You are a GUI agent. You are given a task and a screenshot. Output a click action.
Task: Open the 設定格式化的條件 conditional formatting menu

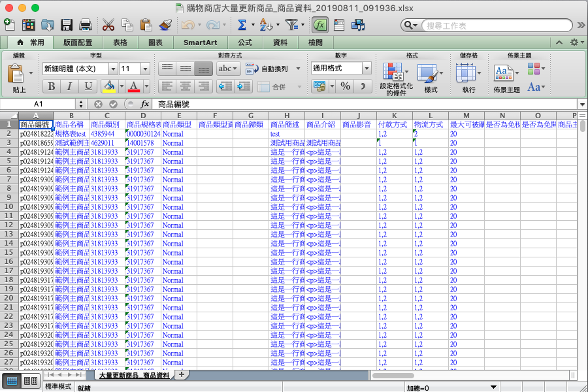(396, 79)
